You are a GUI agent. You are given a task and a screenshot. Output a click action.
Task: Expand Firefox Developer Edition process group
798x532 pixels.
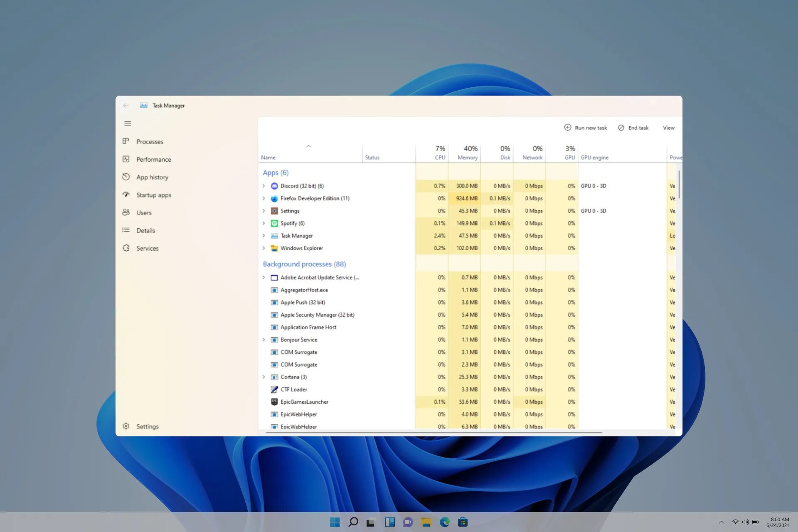[264, 199]
